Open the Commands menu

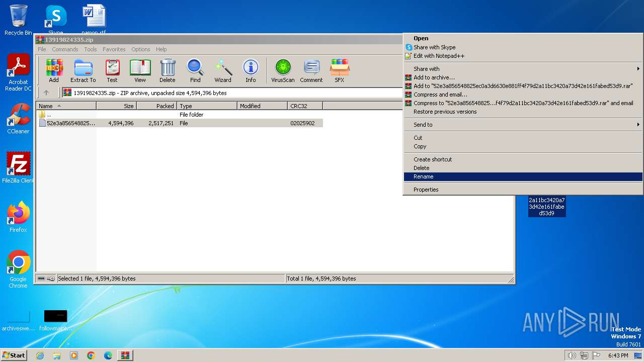(65, 49)
